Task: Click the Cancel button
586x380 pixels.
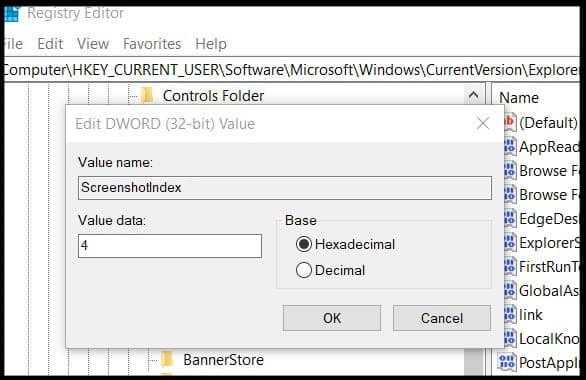Action: (442, 318)
